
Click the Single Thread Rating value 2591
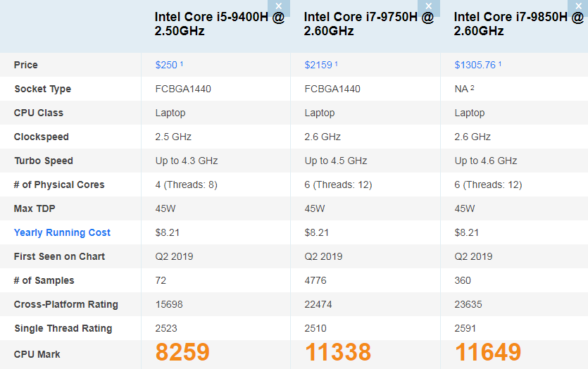click(465, 328)
